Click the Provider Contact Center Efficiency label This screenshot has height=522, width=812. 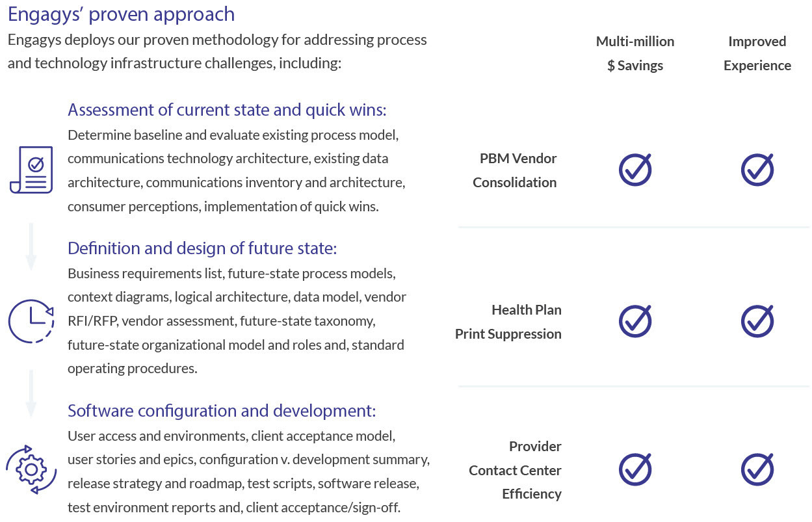coord(516,470)
